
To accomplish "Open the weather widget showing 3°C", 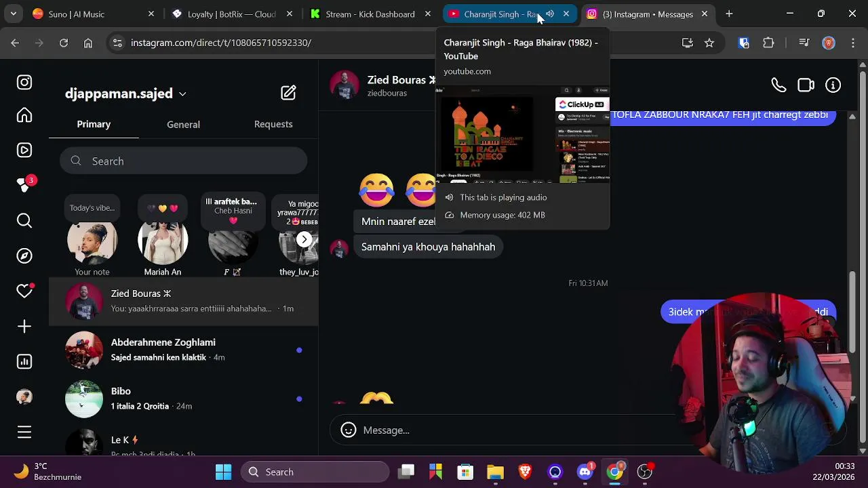I will [49, 472].
